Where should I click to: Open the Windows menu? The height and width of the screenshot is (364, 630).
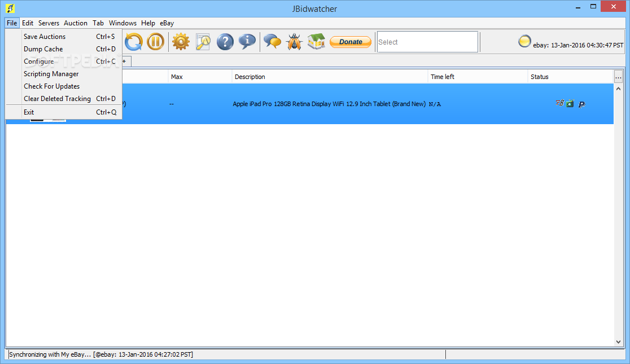click(123, 23)
